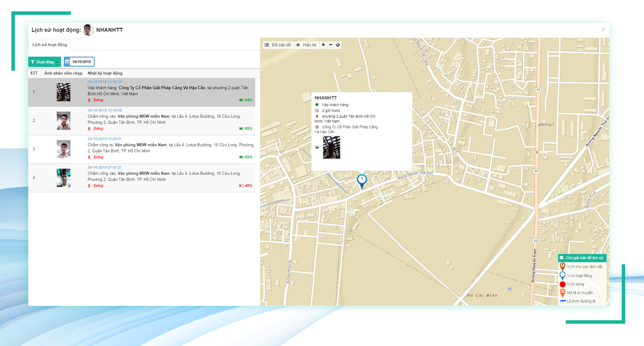
Task: Click the clock icon by '2 giờ trước'
Action: [317, 110]
